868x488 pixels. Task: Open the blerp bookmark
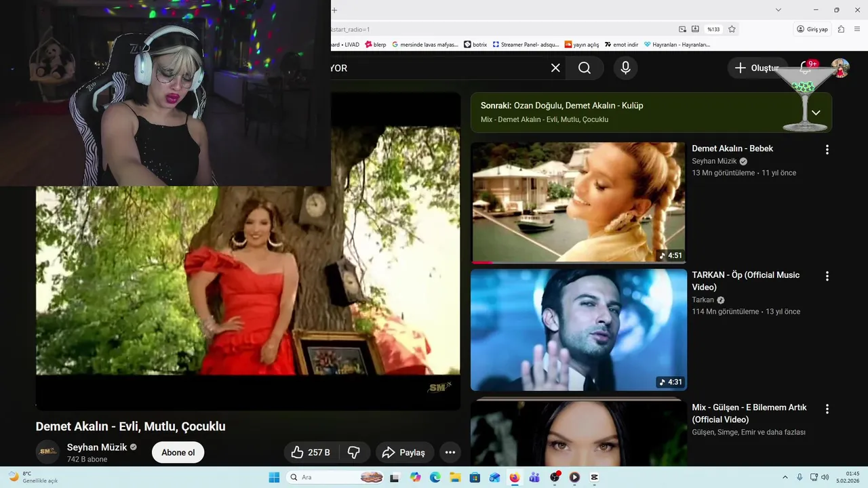[376, 45]
